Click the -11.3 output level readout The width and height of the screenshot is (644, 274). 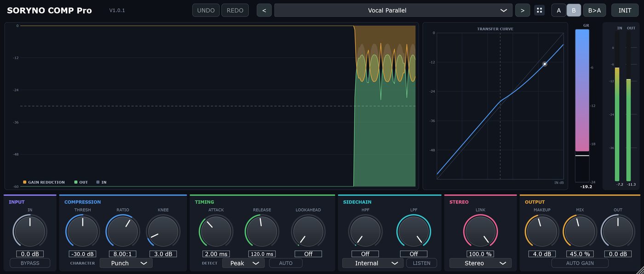pos(631,184)
